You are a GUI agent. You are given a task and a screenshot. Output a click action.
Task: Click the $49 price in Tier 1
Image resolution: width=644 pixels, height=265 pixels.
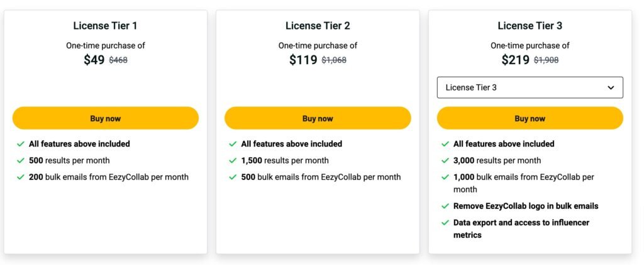coord(94,60)
